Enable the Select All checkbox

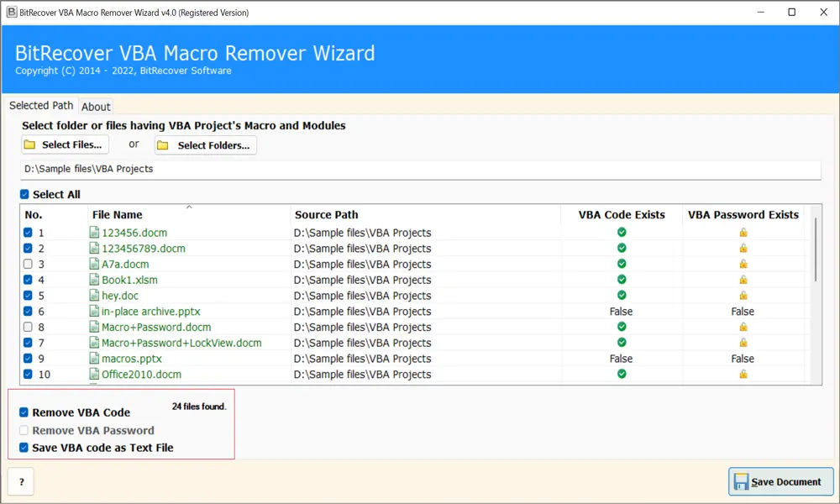pos(24,194)
